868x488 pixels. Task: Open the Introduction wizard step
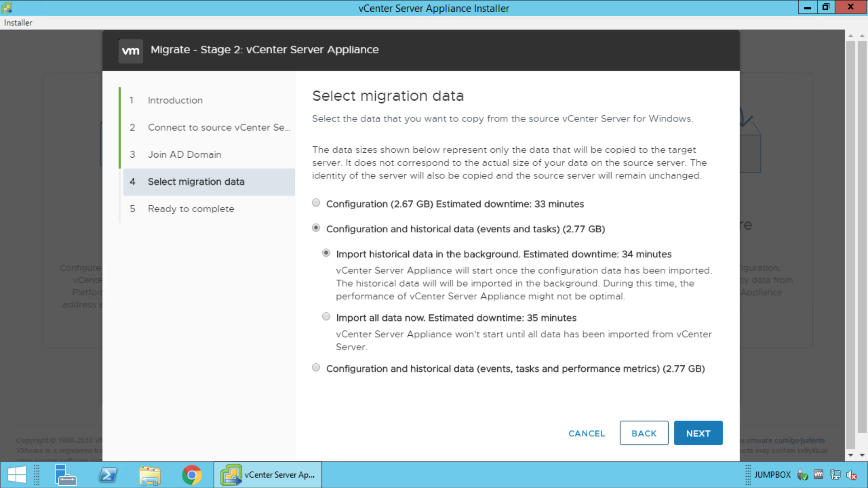(175, 100)
